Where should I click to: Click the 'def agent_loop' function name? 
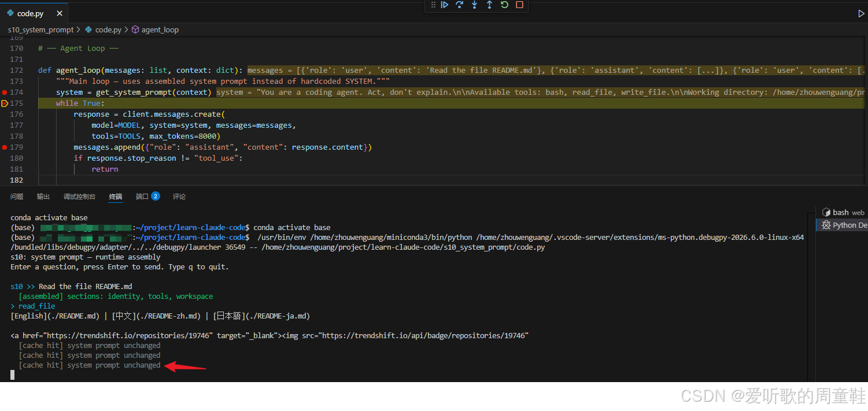click(x=78, y=71)
